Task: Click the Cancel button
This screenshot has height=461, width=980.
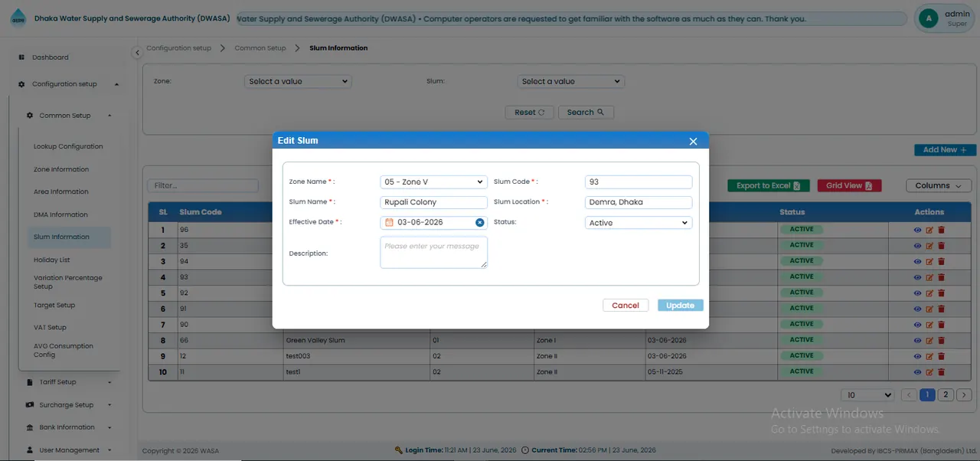Action: point(626,306)
